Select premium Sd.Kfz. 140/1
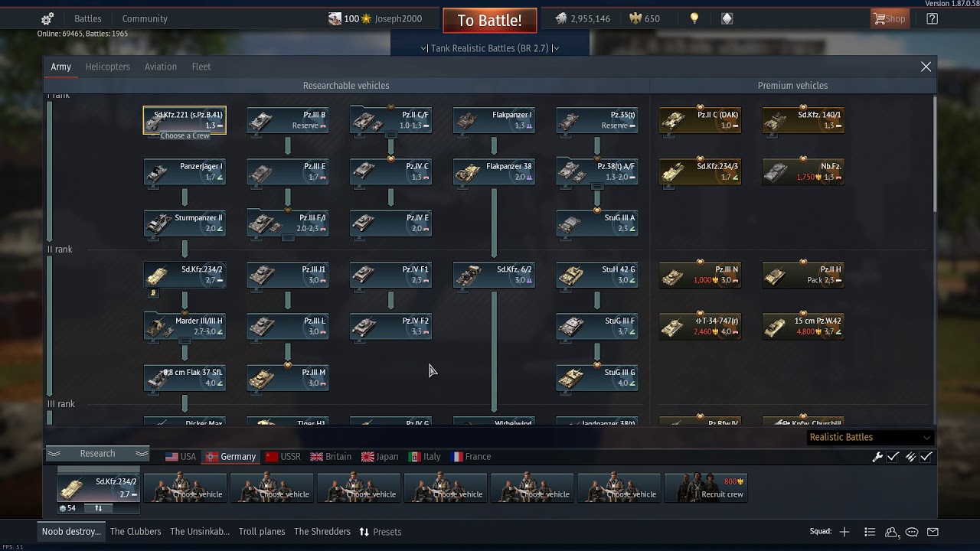The image size is (980, 551). click(803, 120)
